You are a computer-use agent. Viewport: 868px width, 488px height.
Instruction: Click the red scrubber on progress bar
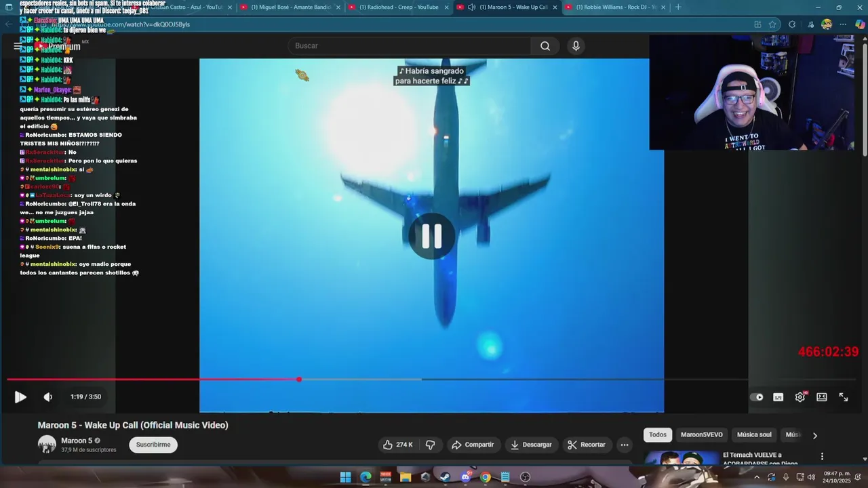click(x=299, y=380)
